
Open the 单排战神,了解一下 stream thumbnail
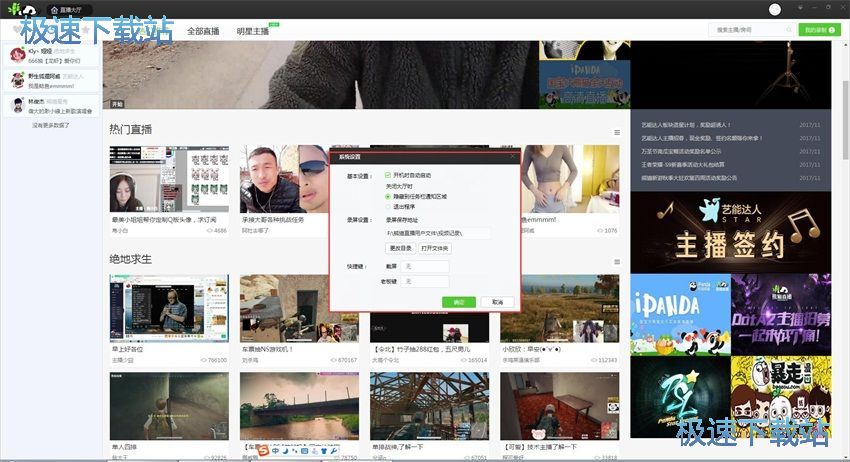coord(429,406)
